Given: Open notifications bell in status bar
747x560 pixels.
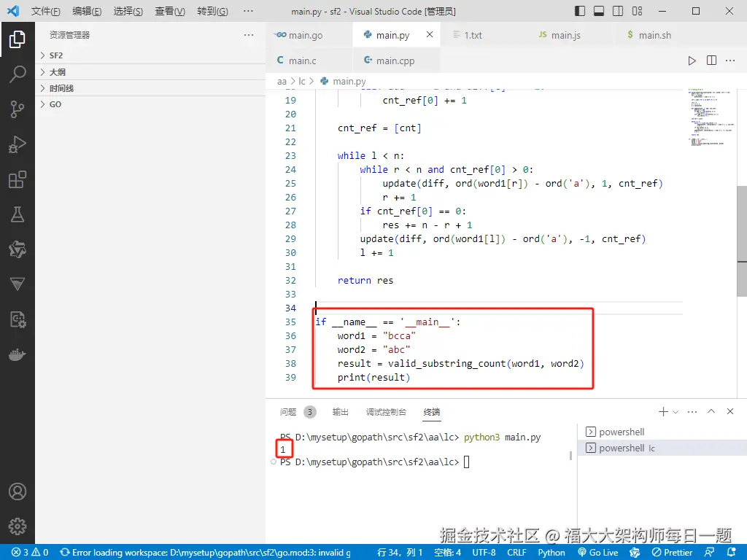Looking at the screenshot, I should (x=731, y=553).
